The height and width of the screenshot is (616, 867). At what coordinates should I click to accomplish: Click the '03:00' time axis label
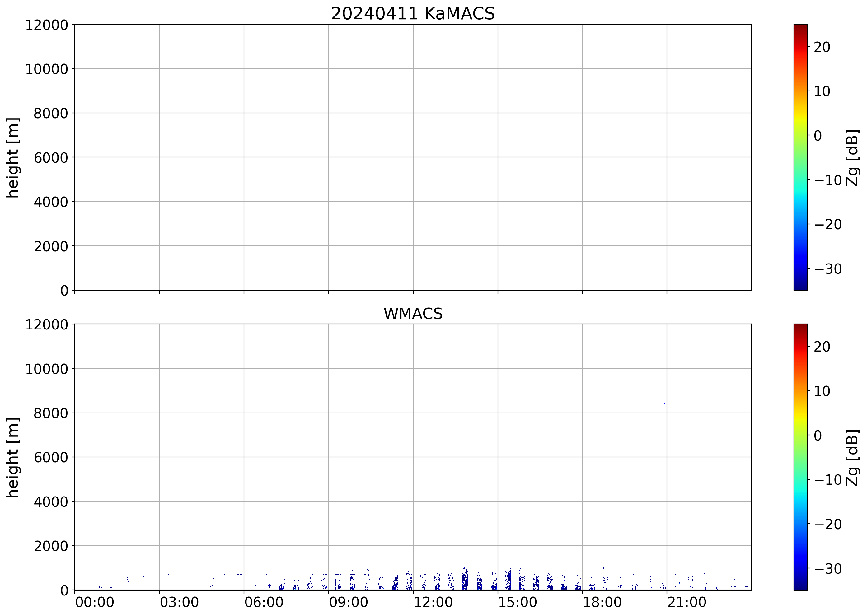179,602
